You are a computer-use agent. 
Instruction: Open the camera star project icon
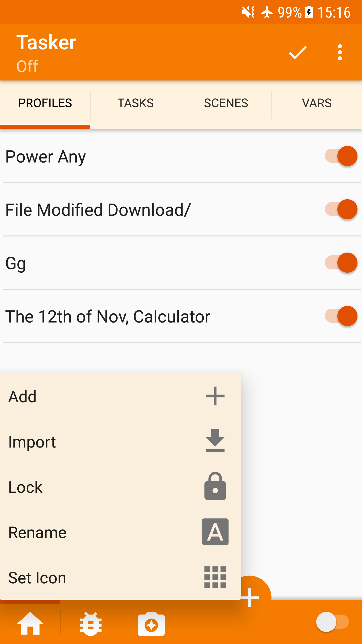(151, 624)
